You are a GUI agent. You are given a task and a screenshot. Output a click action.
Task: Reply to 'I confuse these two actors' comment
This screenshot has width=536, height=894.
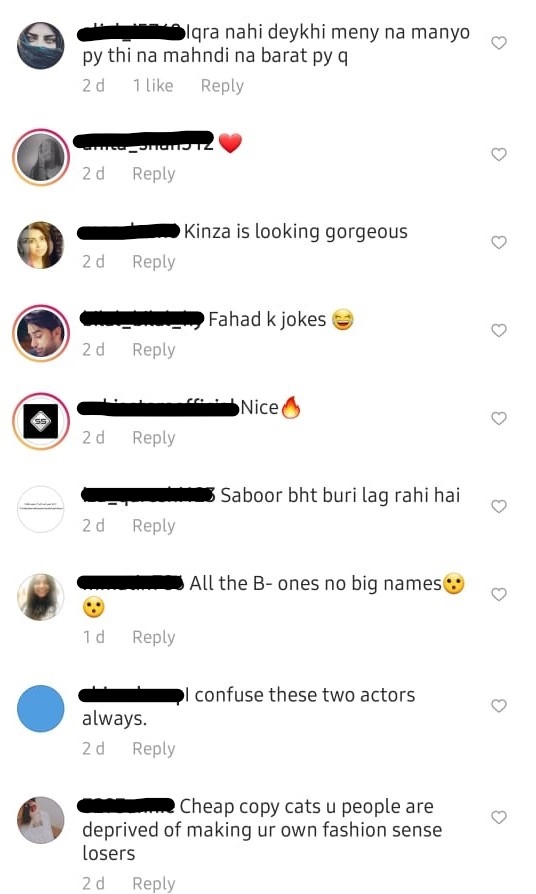point(153,749)
